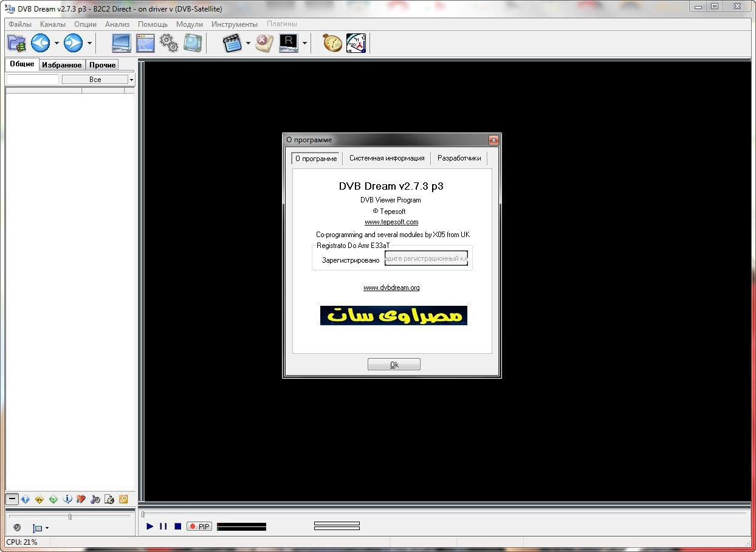Click the channel search input field
Viewport: 756px width, 552px height.
[33, 80]
